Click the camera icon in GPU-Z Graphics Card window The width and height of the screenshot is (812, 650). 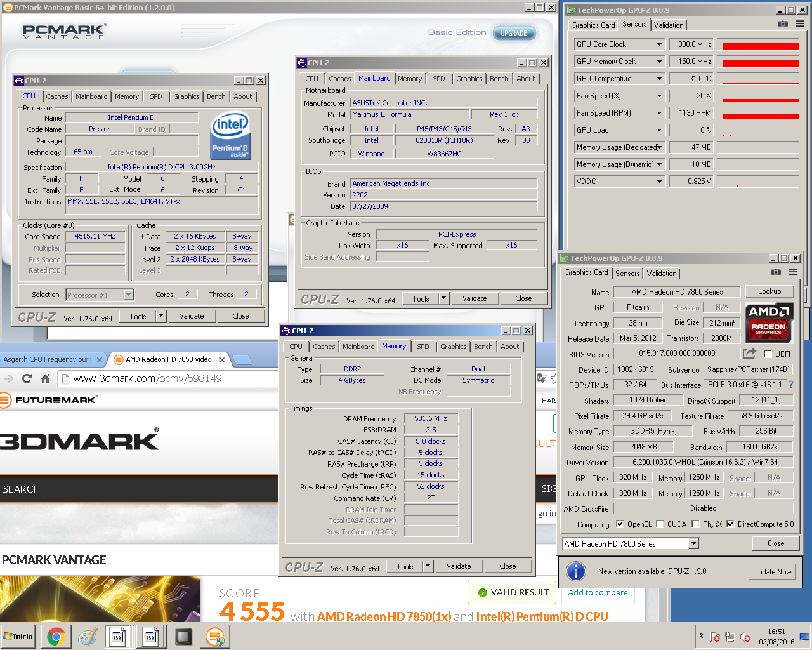pos(775,272)
